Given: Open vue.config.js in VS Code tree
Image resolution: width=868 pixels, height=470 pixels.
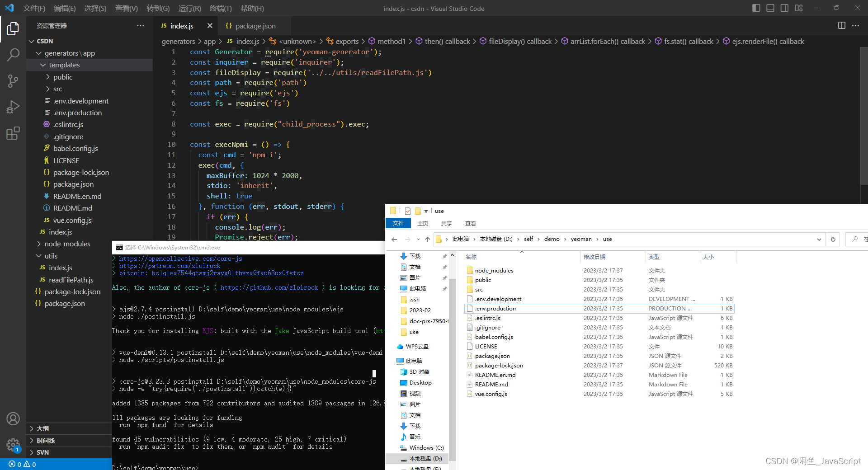Looking at the screenshot, I should [x=72, y=221].
